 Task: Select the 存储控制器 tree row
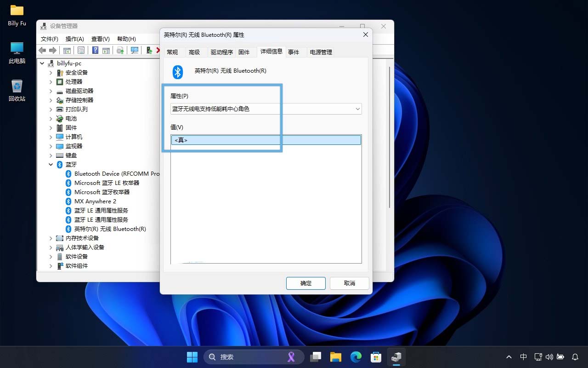pyautogui.click(x=79, y=100)
